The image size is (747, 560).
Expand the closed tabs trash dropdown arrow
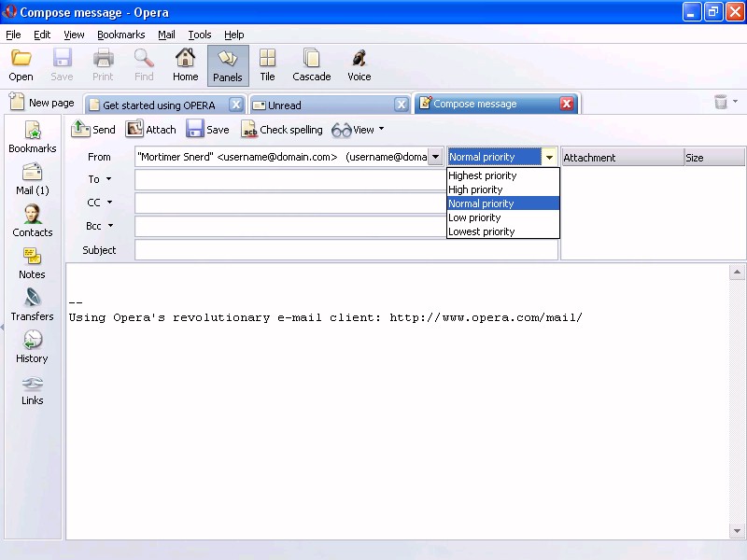[735, 102]
